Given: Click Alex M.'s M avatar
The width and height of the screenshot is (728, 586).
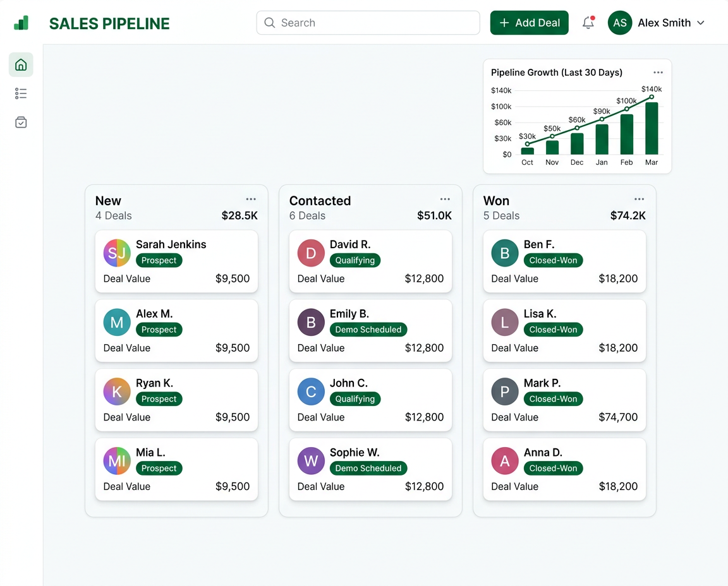Looking at the screenshot, I should [x=116, y=322].
